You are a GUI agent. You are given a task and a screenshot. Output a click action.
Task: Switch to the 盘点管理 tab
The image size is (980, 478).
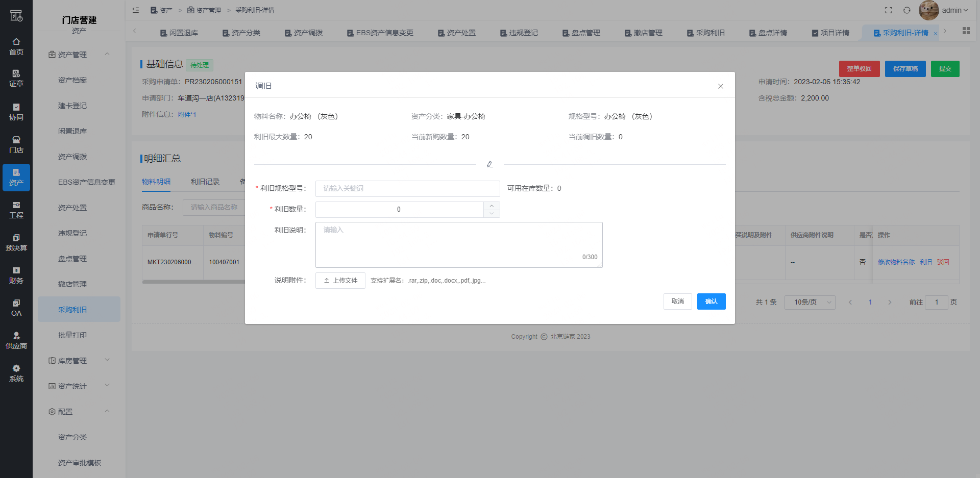pos(581,33)
